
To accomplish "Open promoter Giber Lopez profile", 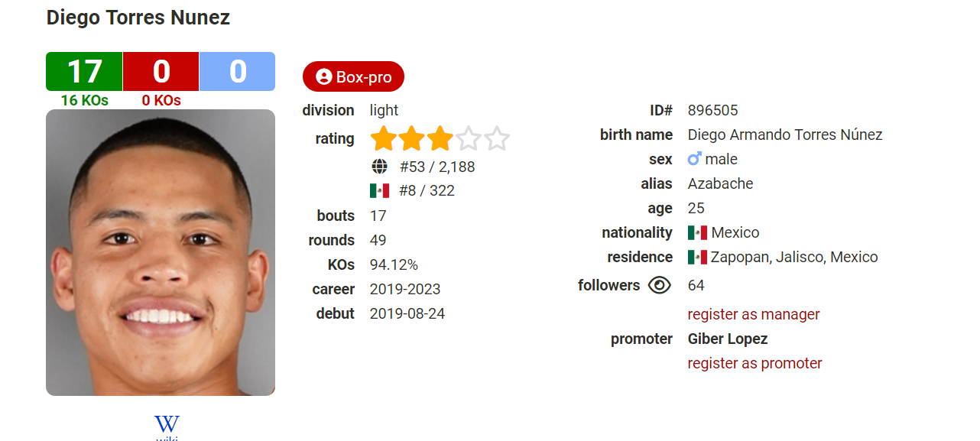I will (x=728, y=339).
